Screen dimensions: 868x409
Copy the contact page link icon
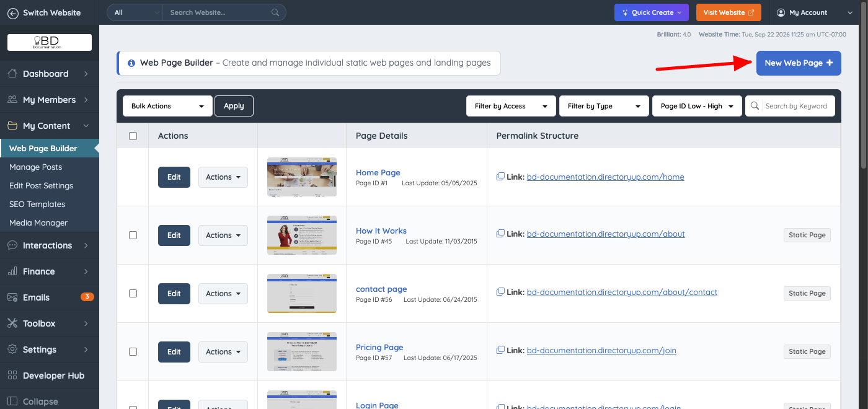coord(500,292)
